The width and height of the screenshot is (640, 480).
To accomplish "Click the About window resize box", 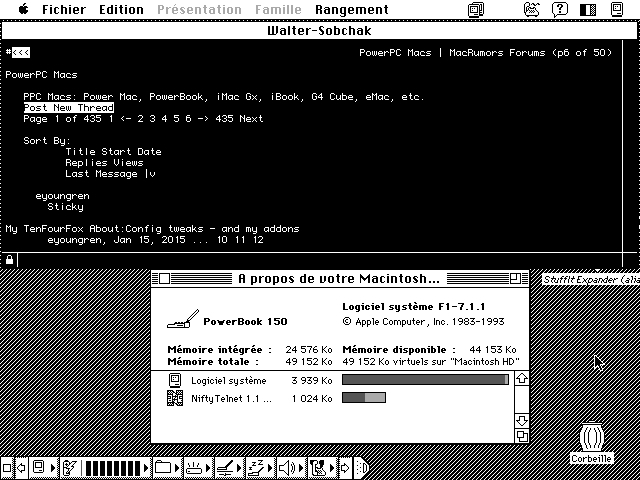I will click(x=522, y=436).
